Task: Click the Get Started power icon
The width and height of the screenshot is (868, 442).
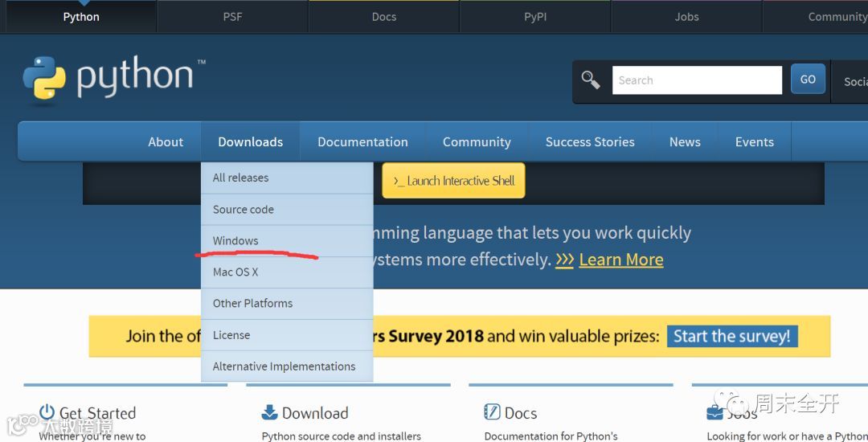Action: coord(47,411)
